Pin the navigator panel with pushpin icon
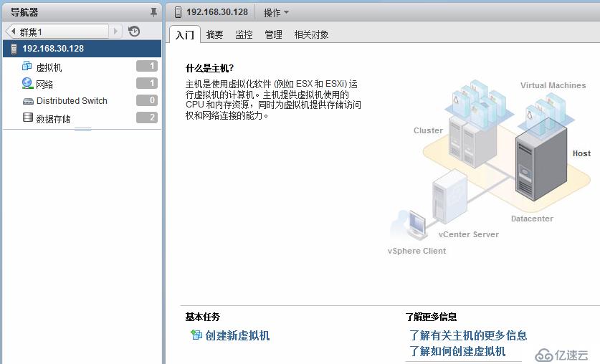This screenshot has width=600, height=364. pos(153,12)
